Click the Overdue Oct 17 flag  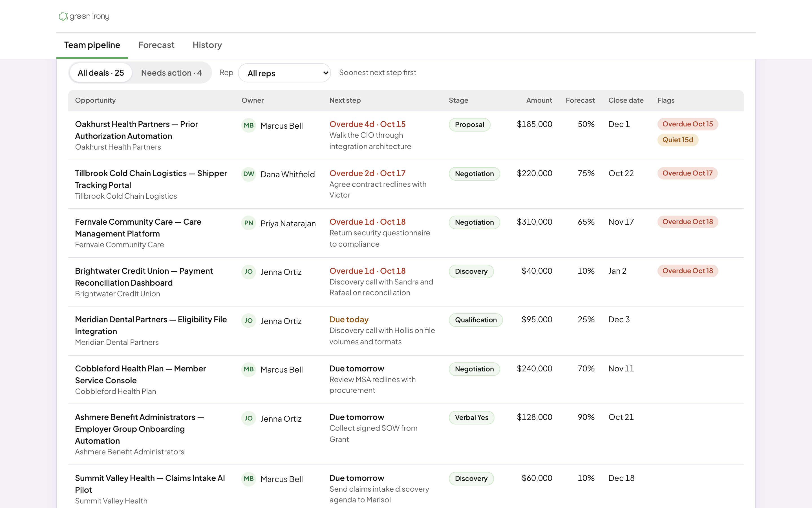tap(687, 173)
